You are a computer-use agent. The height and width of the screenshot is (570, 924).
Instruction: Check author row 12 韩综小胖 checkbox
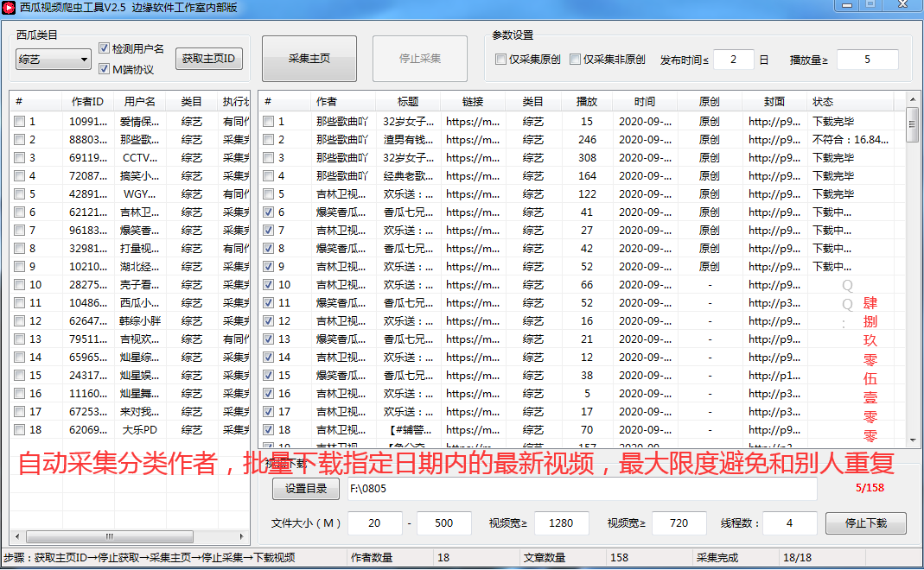click(x=19, y=321)
